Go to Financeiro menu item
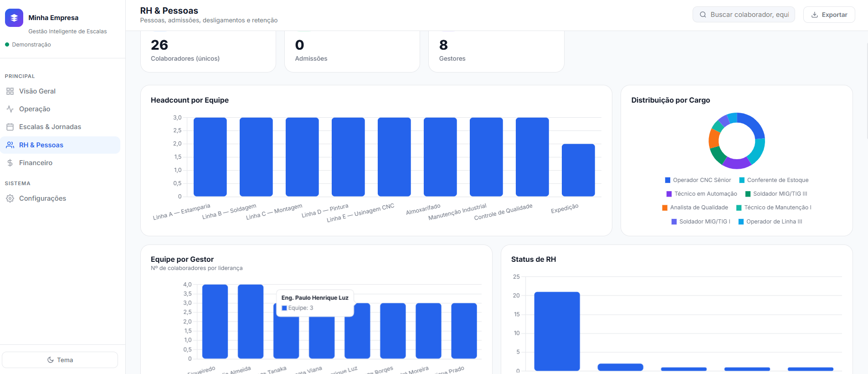Viewport: 868px width, 374px height. (x=60, y=163)
